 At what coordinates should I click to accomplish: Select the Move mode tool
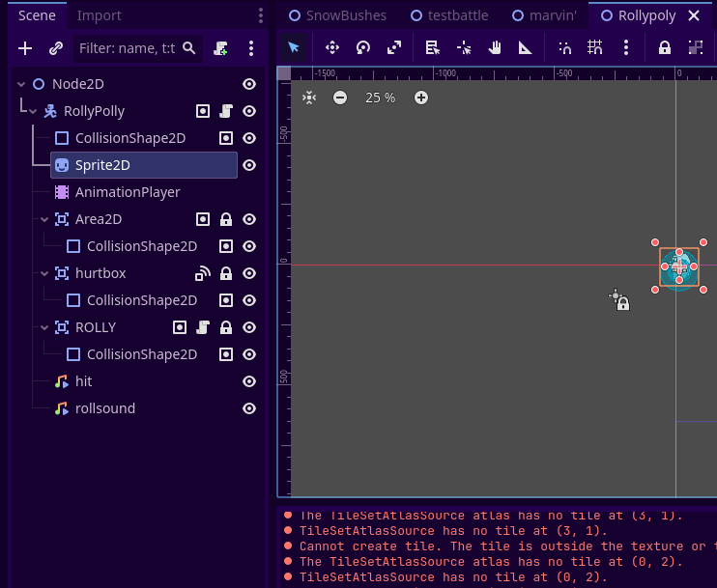[331, 47]
